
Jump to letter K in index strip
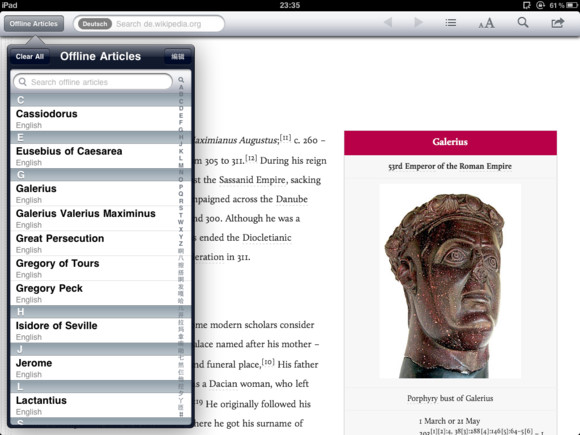point(181,151)
